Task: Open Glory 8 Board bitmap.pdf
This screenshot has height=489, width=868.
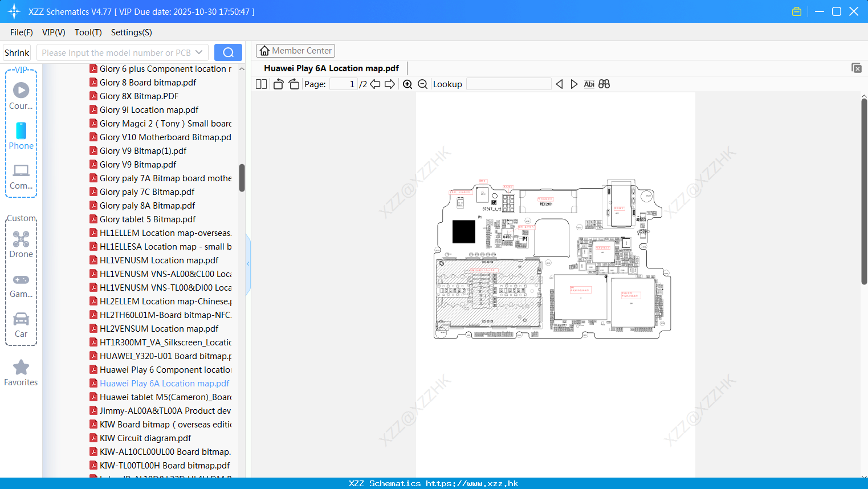Action: pyautogui.click(x=148, y=82)
